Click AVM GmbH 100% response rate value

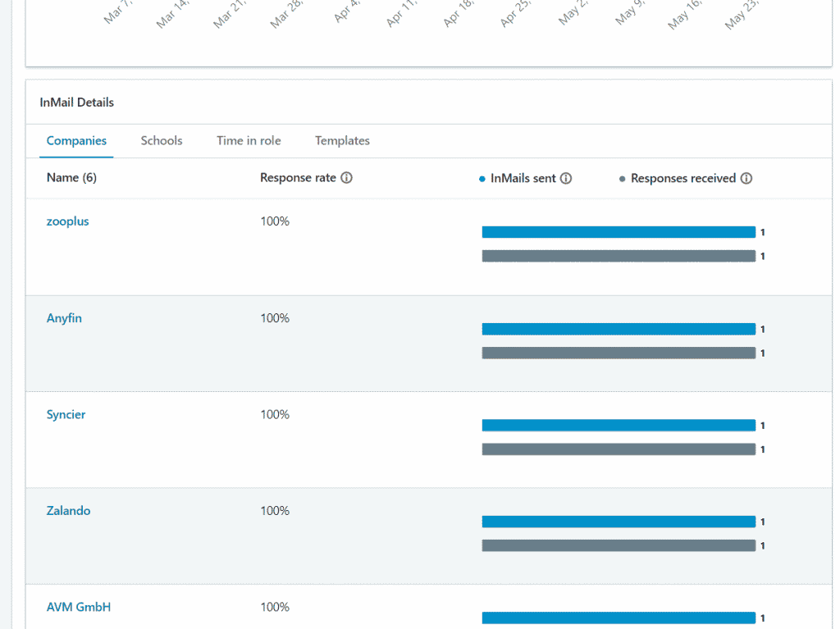pyautogui.click(x=275, y=607)
